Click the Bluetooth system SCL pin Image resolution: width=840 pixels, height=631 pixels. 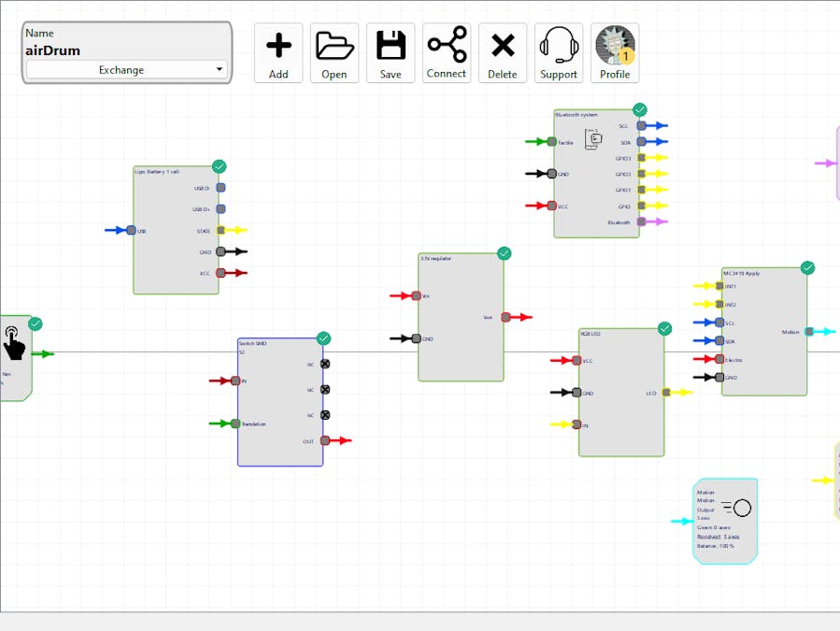point(641,125)
